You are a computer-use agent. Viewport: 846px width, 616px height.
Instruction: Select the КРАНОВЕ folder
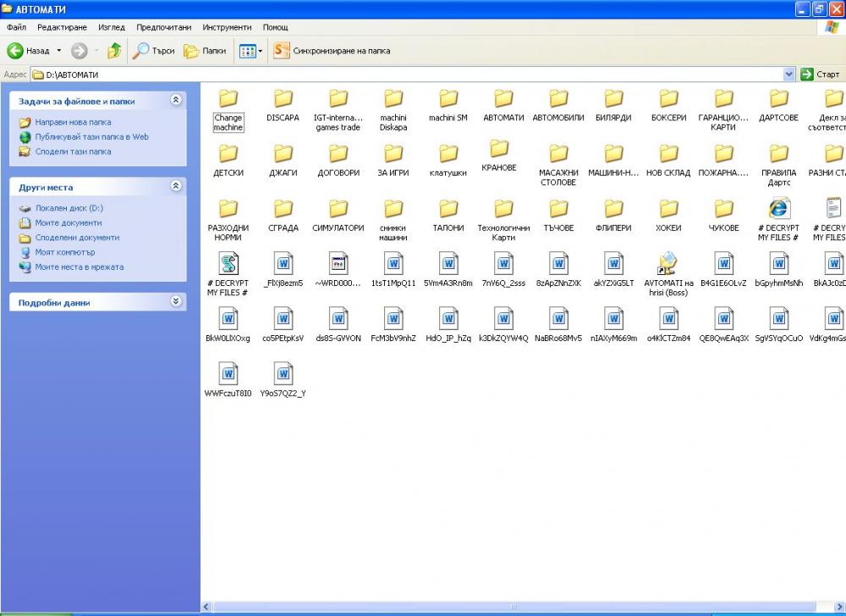(x=499, y=156)
